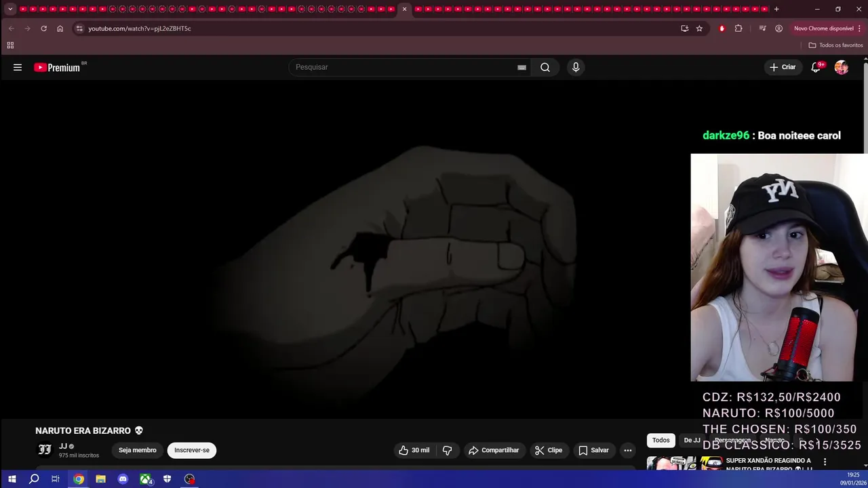
Task: Open options menu for the SUPER XANDÃO video
Action: click(825, 462)
